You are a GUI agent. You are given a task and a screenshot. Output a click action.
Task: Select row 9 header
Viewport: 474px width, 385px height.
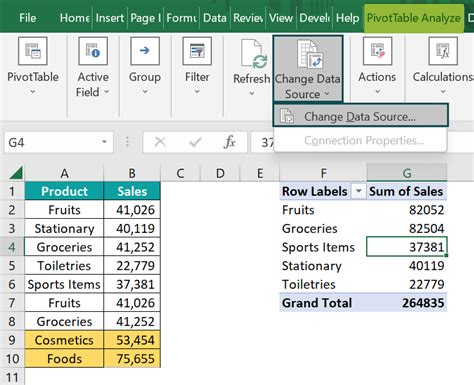[12, 340]
